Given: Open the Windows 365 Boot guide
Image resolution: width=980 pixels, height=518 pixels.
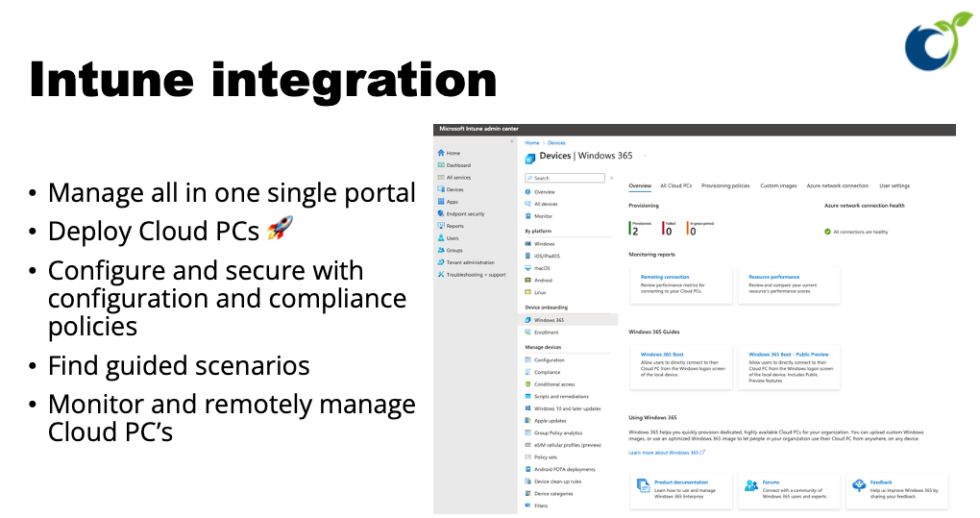Looking at the screenshot, I should [x=680, y=366].
